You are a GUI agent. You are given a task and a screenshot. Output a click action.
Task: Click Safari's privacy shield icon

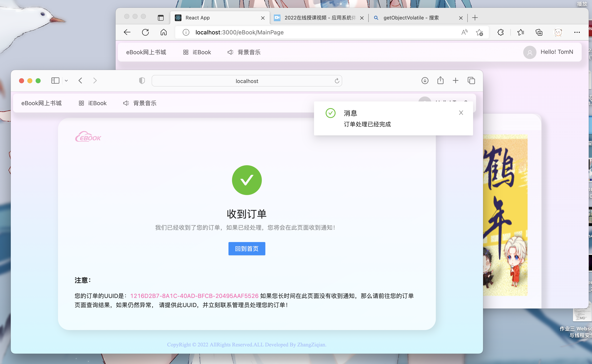coord(142,81)
